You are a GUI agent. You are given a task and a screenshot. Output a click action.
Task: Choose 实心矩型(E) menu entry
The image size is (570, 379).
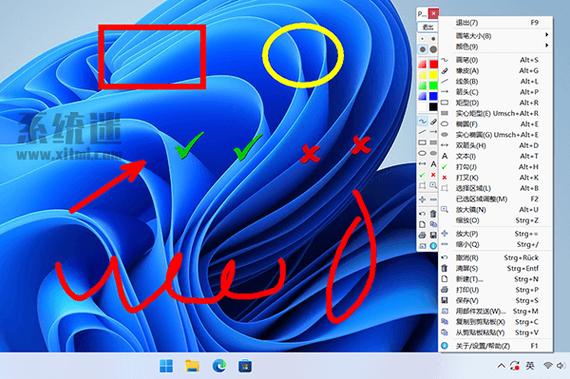(x=496, y=113)
